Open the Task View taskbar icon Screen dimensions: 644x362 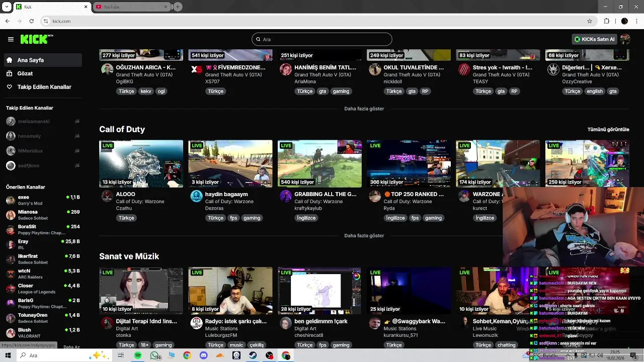[x=121, y=355]
